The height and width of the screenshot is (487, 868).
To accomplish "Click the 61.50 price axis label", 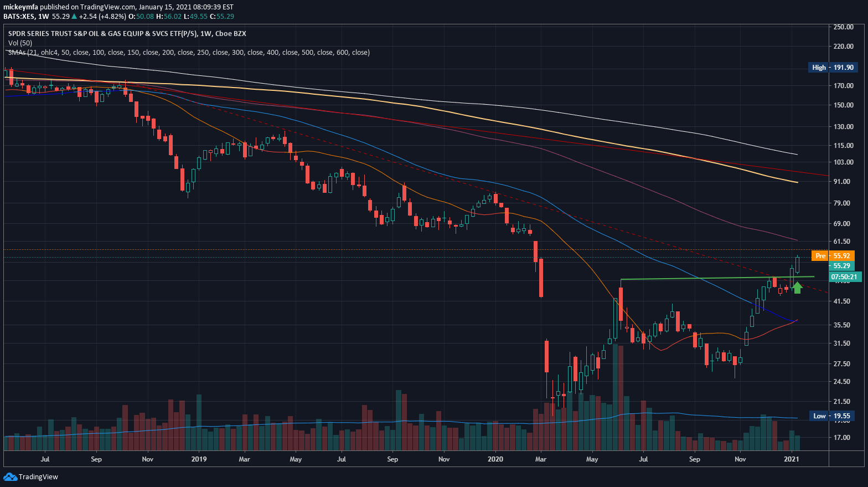I will point(843,242).
